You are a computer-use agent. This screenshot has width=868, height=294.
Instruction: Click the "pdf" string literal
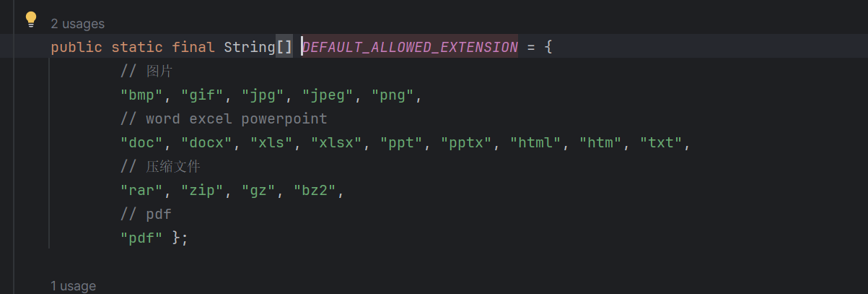(142, 238)
